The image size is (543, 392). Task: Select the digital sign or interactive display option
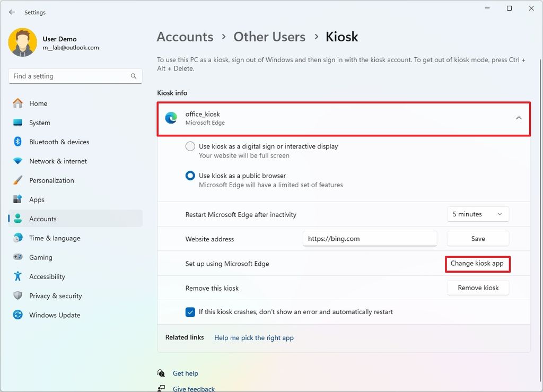pyautogui.click(x=190, y=146)
